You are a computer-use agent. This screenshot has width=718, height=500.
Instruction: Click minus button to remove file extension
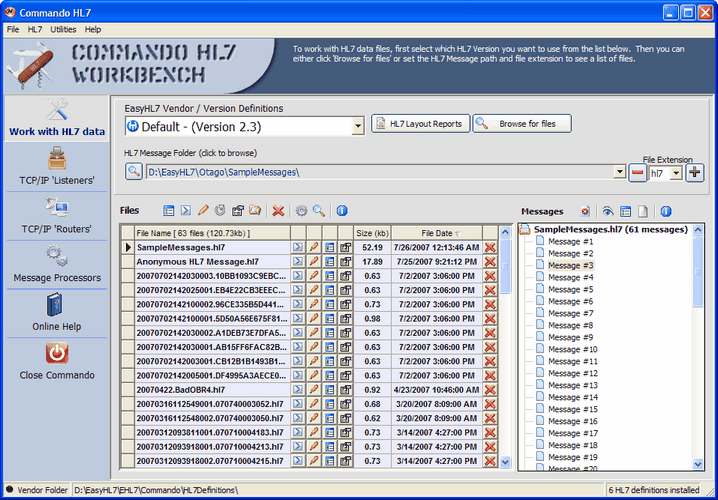(637, 173)
